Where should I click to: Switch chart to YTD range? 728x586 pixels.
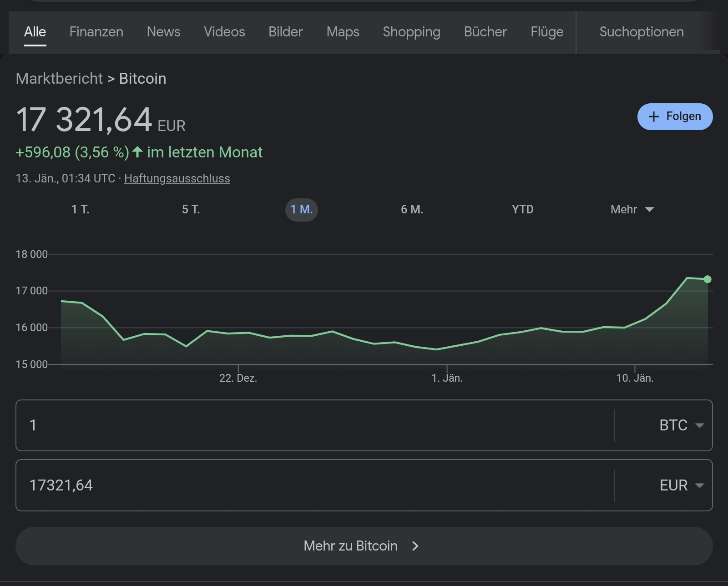pos(522,209)
